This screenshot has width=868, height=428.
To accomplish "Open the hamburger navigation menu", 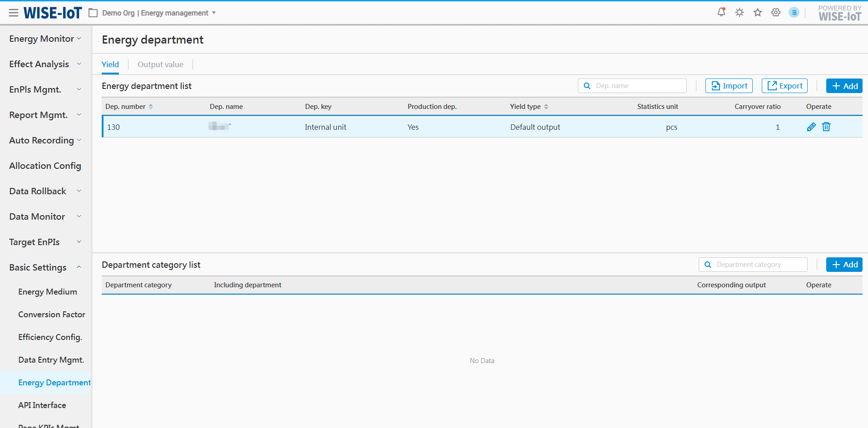I will 14,13.
